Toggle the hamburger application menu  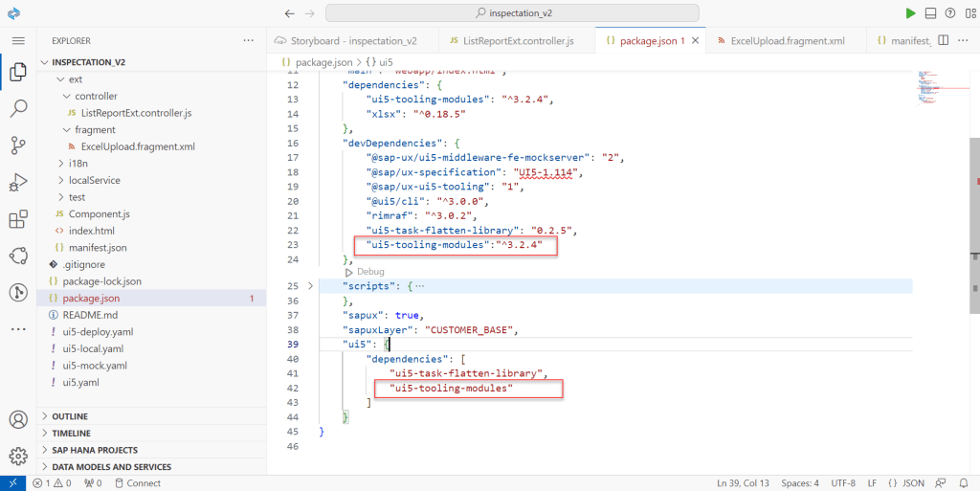pos(17,41)
